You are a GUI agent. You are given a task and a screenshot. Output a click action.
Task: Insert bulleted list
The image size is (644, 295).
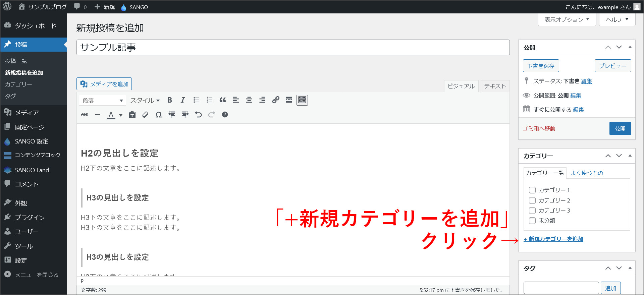196,100
